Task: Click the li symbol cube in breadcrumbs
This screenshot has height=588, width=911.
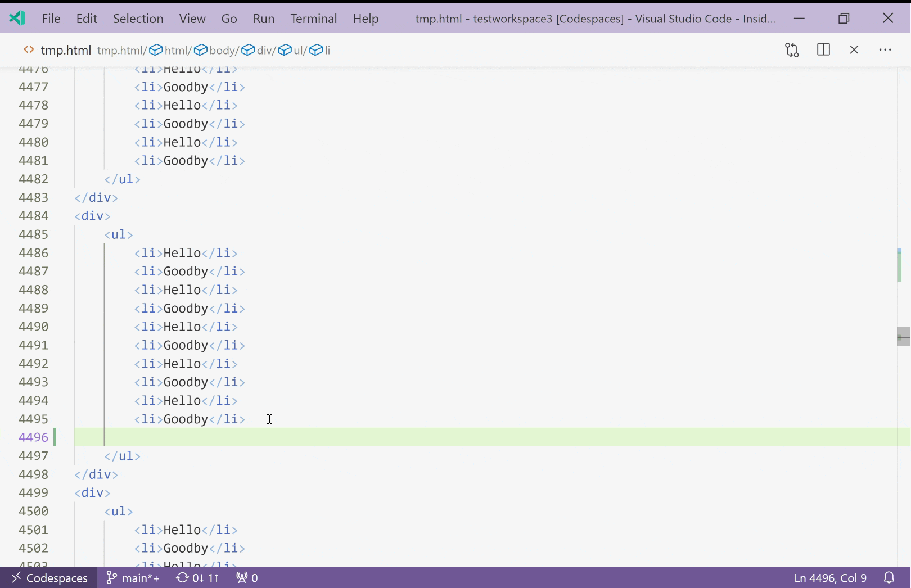Action: coord(317,49)
